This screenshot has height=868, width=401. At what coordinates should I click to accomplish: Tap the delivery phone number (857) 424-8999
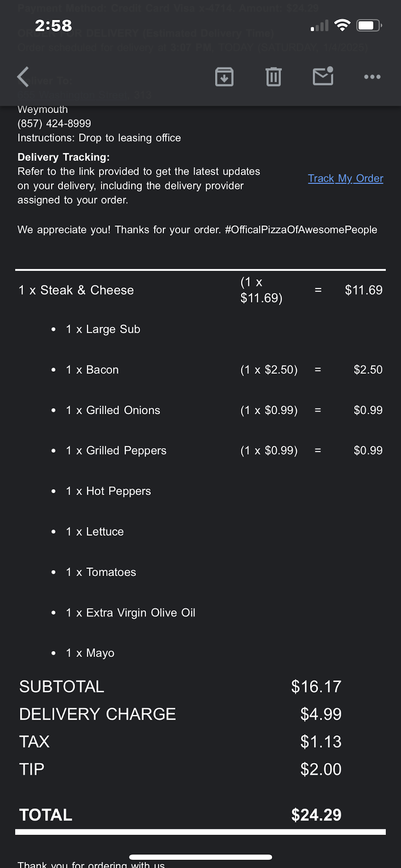tap(54, 123)
